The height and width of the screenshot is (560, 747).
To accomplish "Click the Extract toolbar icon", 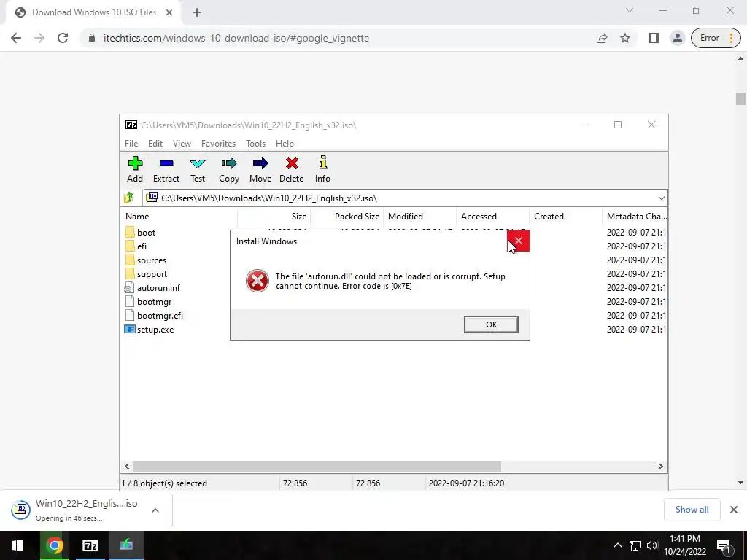I will point(166,169).
